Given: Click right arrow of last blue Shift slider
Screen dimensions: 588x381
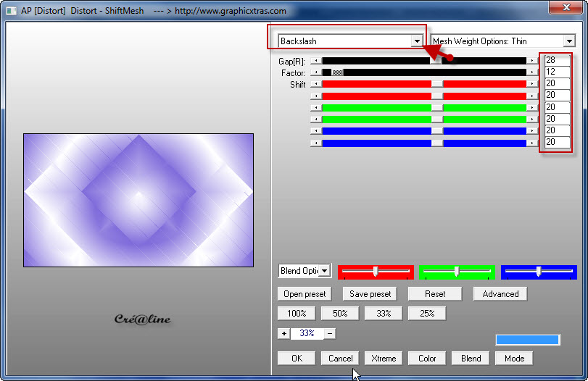Looking at the screenshot, I should [x=533, y=143].
